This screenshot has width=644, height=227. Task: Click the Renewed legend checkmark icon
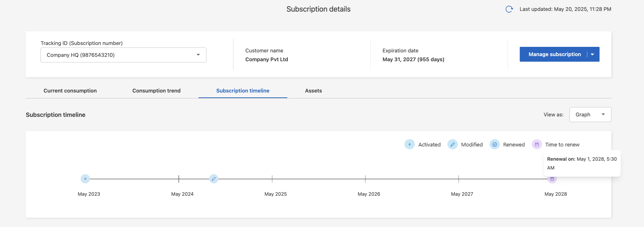click(494, 144)
